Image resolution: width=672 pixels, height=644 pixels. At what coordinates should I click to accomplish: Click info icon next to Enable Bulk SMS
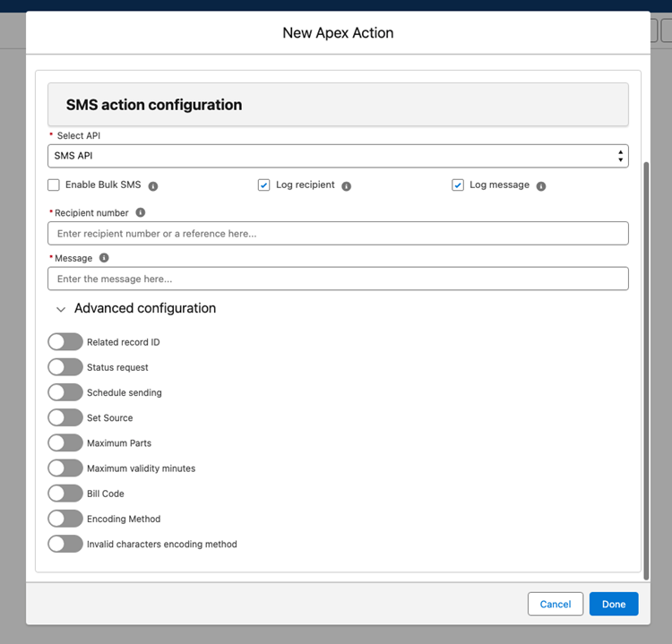[153, 186]
